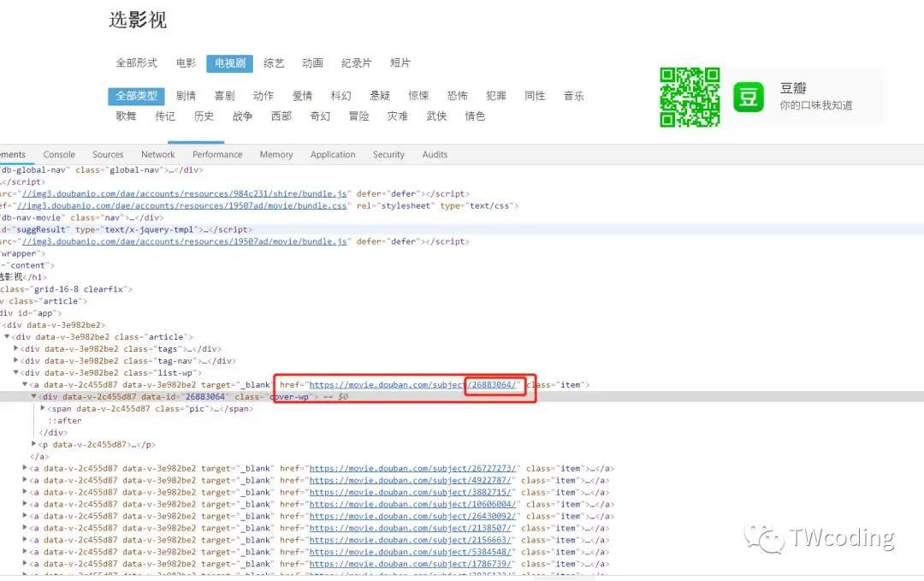This screenshot has height=581, width=924.
Task: Expand the p data-v-2c455d87 node
Action: coord(33,444)
